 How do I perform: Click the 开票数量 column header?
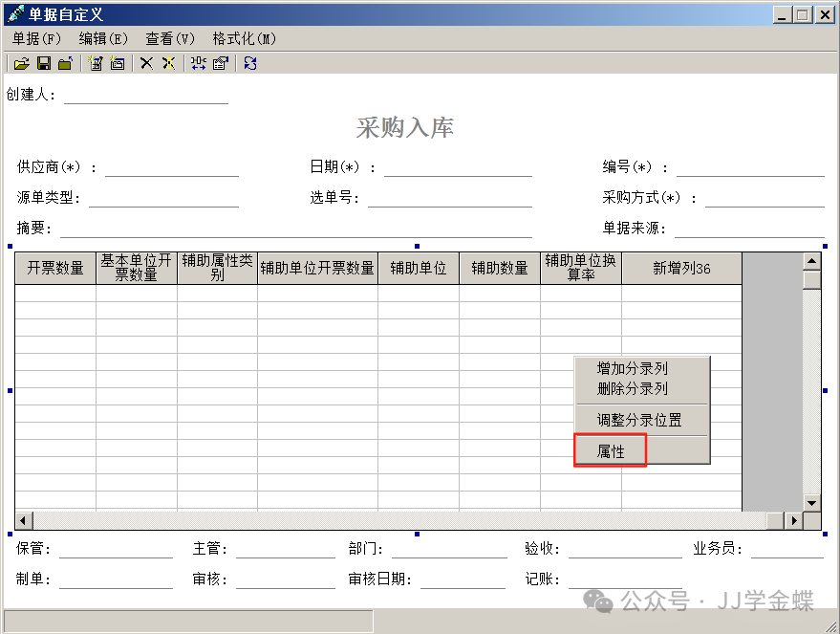(x=55, y=269)
